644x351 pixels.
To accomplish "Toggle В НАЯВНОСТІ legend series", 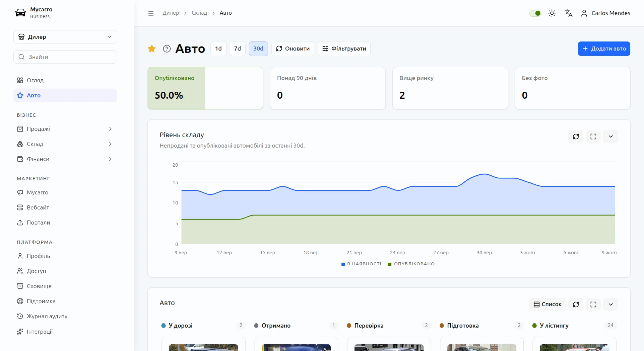I will pyautogui.click(x=361, y=264).
